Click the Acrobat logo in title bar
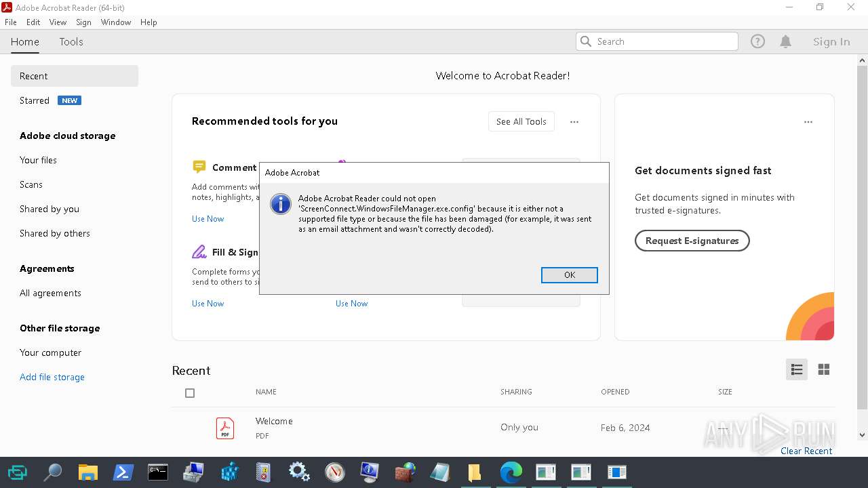Image resolution: width=868 pixels, height=488 pixels. point(7,7)
